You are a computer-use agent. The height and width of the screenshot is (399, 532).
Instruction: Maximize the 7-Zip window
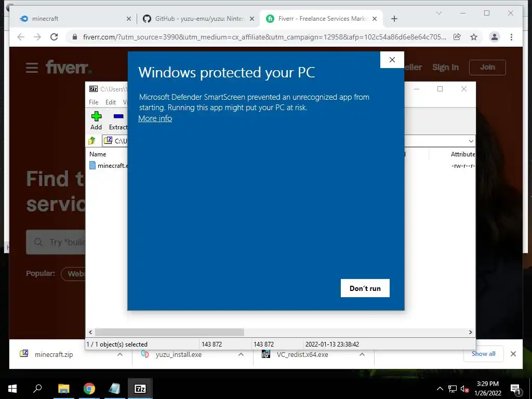[x=440, y=89]
